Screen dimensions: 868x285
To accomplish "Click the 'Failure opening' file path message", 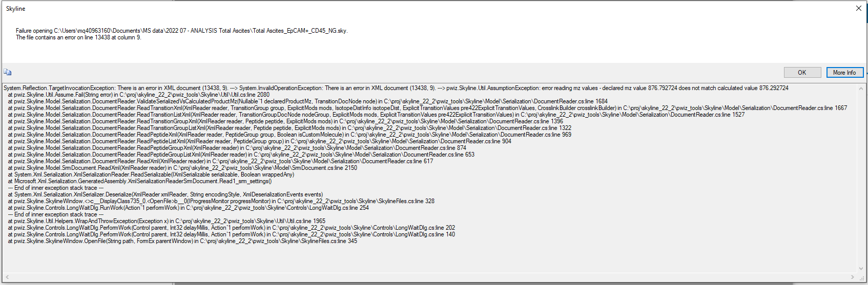I will coord(181,31).
